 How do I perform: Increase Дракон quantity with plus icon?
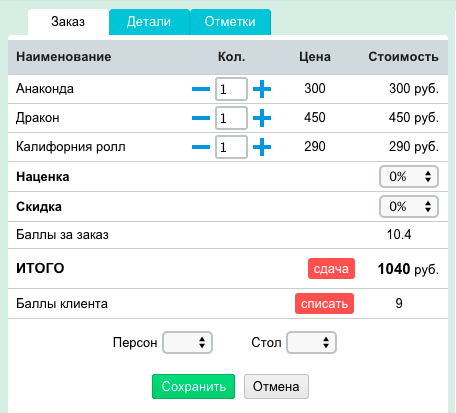pos(262,118)
